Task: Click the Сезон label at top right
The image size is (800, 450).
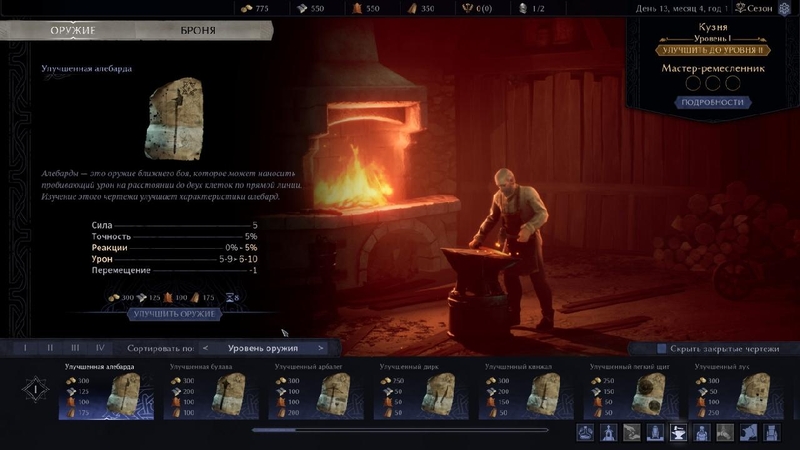Action: [x=760, y=8]
